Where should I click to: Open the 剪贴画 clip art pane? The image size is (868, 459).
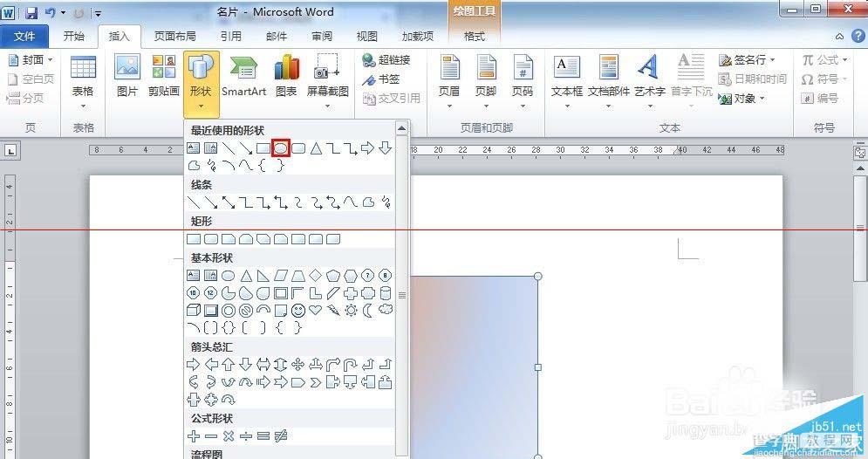(164, 77)
